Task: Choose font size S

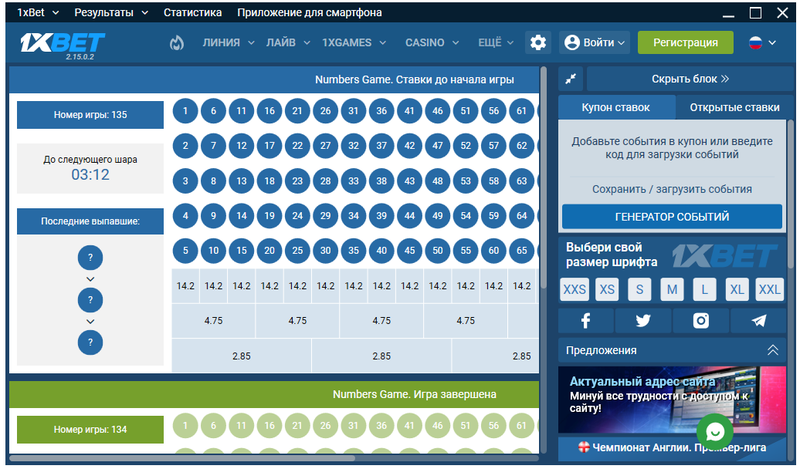Action: tap(639, 290)
